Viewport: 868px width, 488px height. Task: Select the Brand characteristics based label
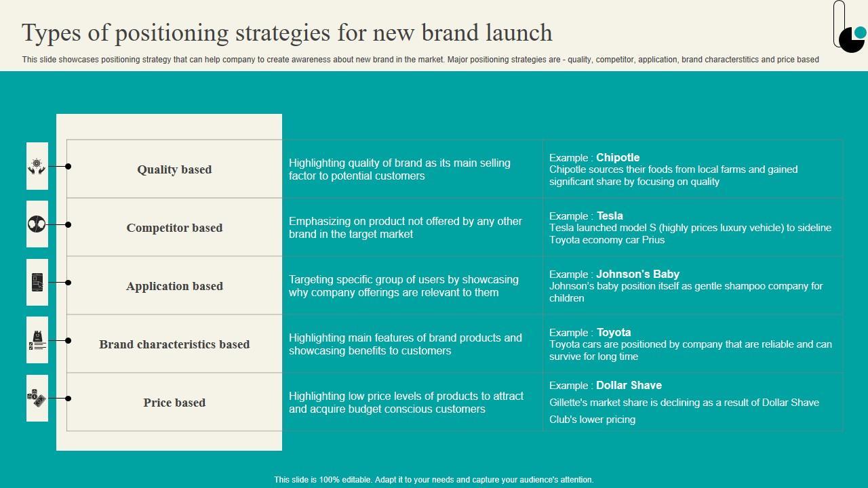pos(174,344)
